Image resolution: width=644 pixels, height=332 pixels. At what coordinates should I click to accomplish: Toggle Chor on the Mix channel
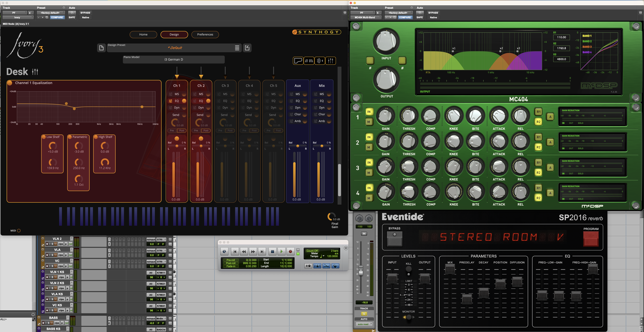[x=329, y=114]
